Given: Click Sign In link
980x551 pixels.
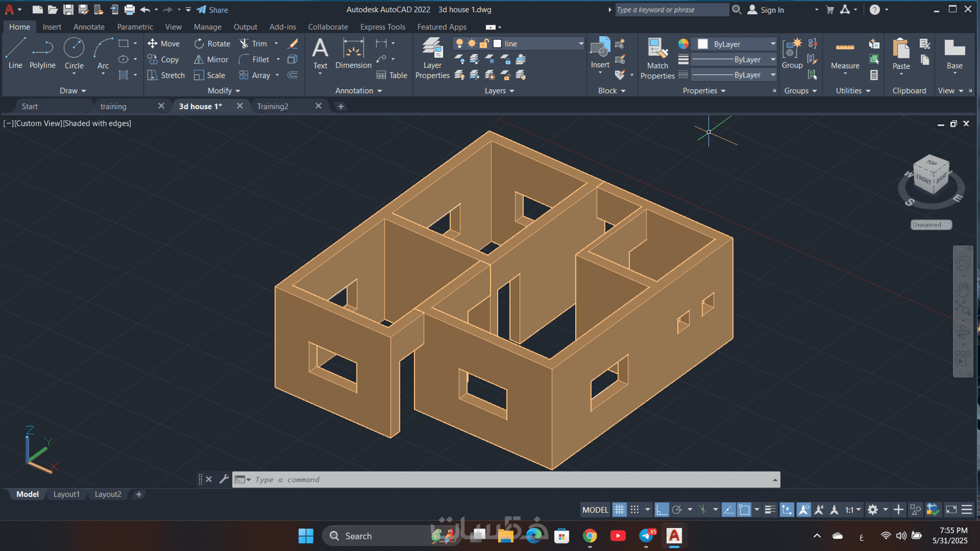Looking at the screenshot, I should pyautogui.click(x=772, y=10).
